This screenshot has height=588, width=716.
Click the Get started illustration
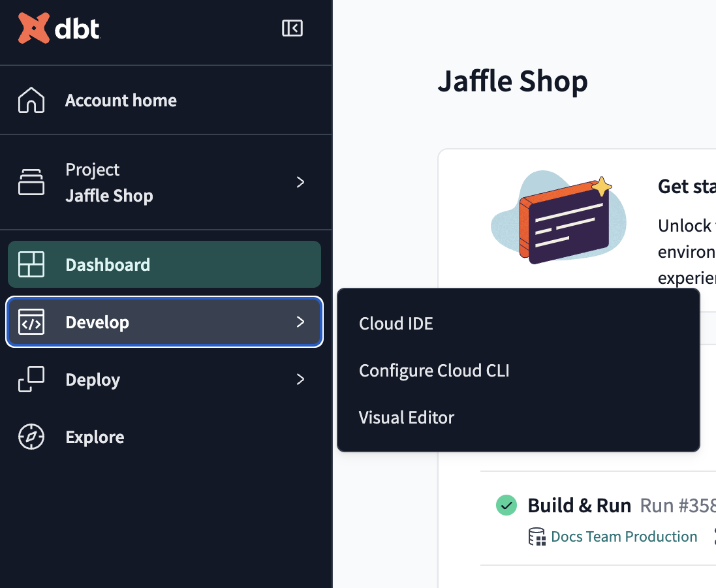(558, 218)
